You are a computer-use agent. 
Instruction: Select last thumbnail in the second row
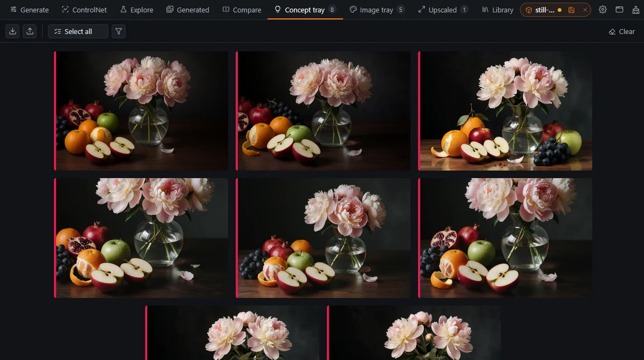505,238
